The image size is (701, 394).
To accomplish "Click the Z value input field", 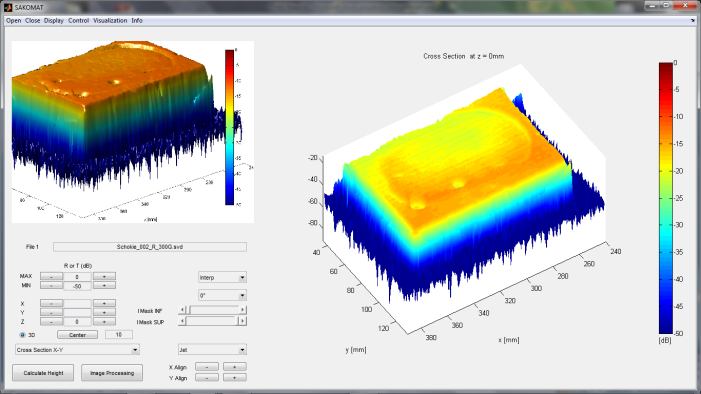I will pos(77,322).
